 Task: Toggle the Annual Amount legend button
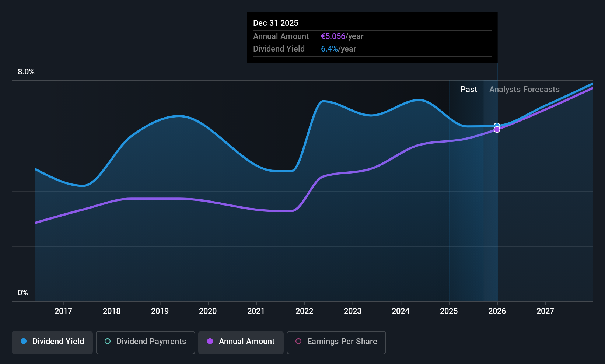[241, 343]
